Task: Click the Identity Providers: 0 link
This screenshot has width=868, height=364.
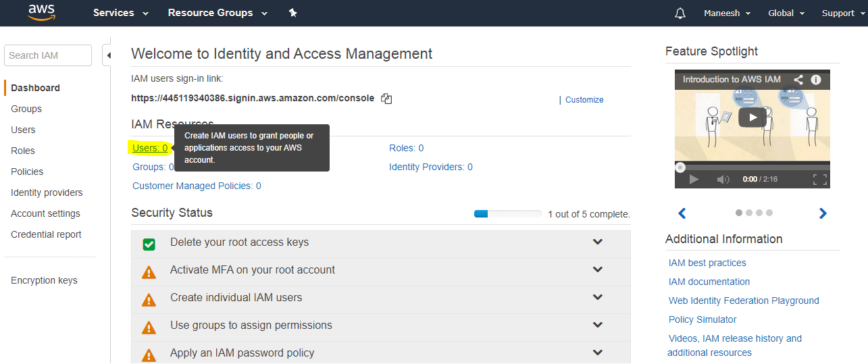Action: pyautogui.click(x=431, y=167)
